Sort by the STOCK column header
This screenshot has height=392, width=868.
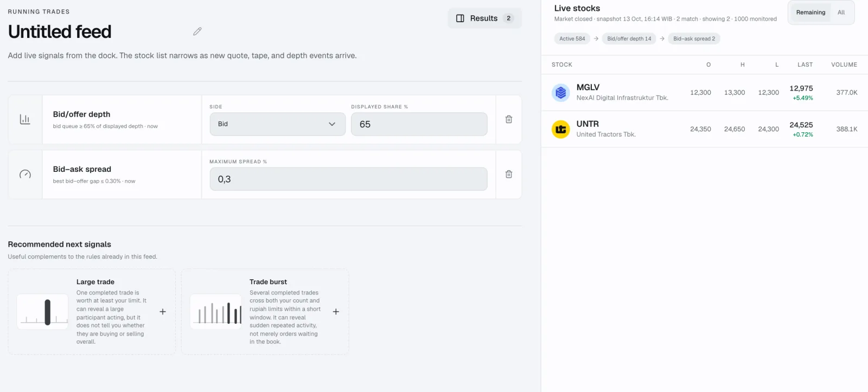[562, 65]
